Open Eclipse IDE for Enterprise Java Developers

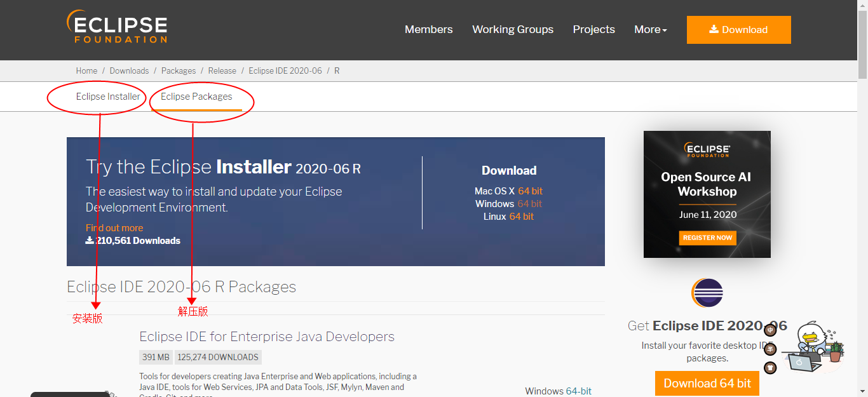[x=267, y=337]
